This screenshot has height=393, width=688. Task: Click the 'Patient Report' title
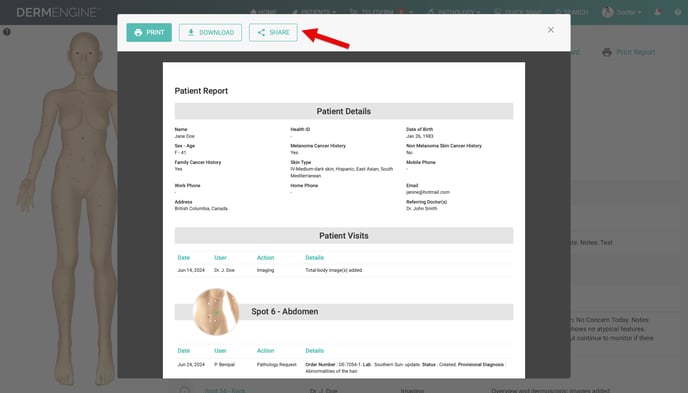[x=201, y=91]
